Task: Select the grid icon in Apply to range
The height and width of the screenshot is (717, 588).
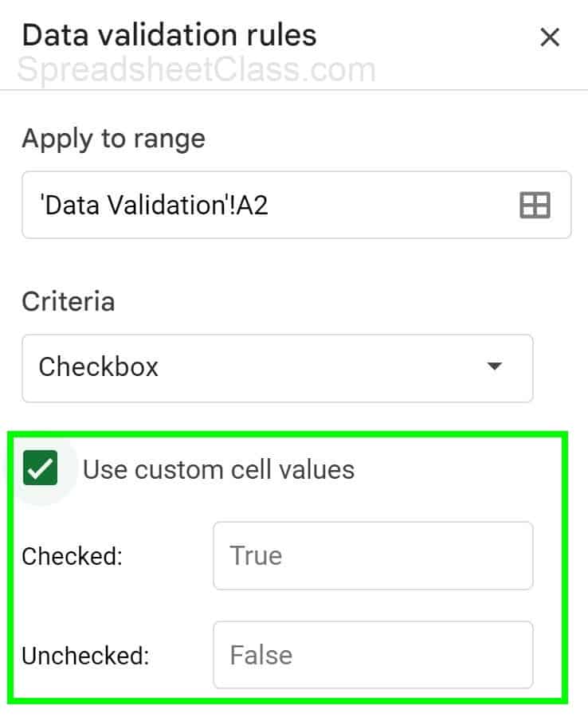Action: 535,206
